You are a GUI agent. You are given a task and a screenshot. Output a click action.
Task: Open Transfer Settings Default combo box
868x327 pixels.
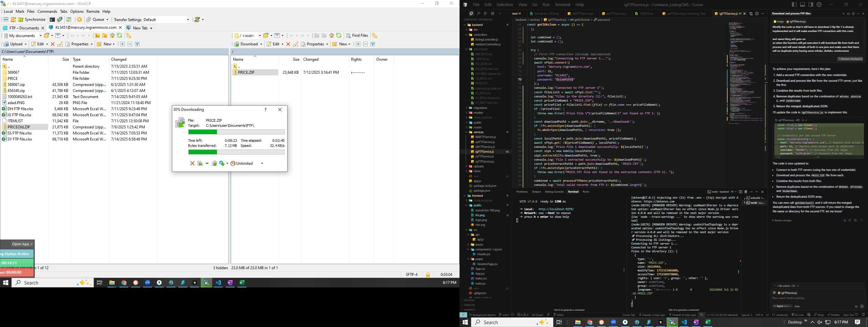(x=167, y=19)
